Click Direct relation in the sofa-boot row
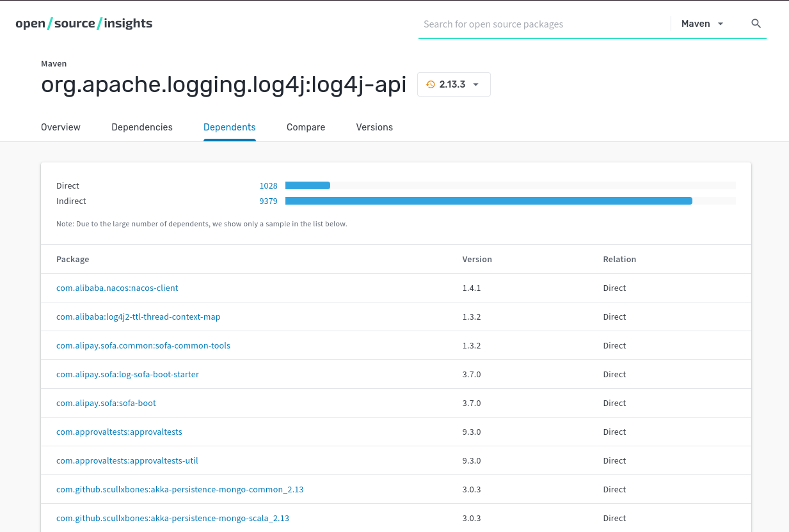This screenshot has height=532, width=789. (x=614, y=403)
